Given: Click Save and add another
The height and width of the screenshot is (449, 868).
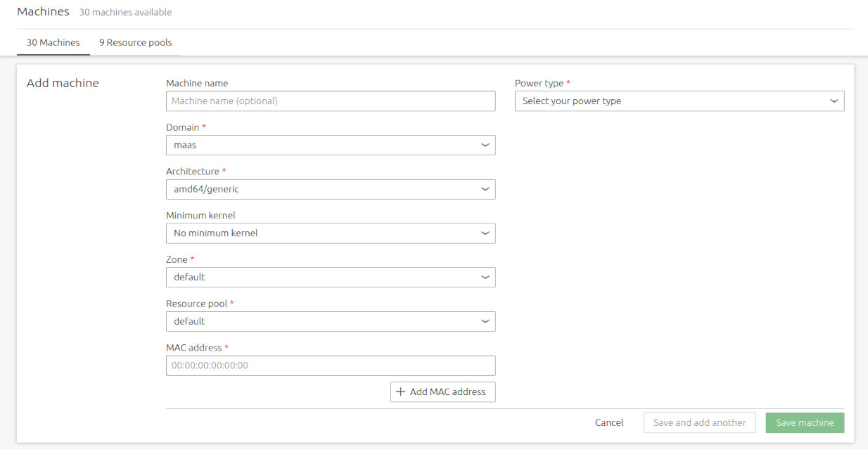Looking at the screenshot, I should point(699,423).
